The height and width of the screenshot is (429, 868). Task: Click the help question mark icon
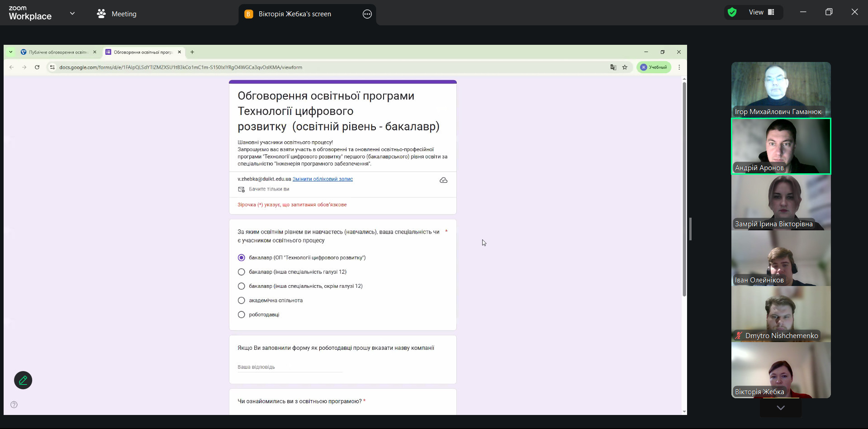14,405
